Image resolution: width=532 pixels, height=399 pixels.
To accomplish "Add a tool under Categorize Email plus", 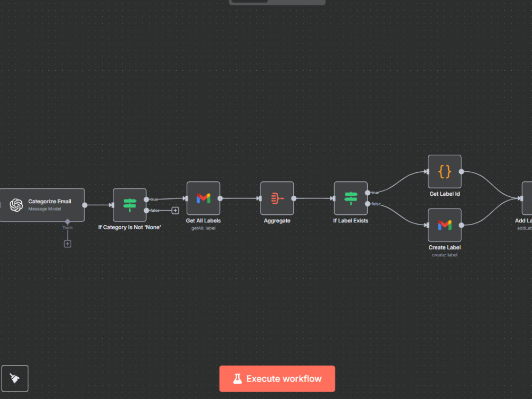I will [x=68, y=244].
